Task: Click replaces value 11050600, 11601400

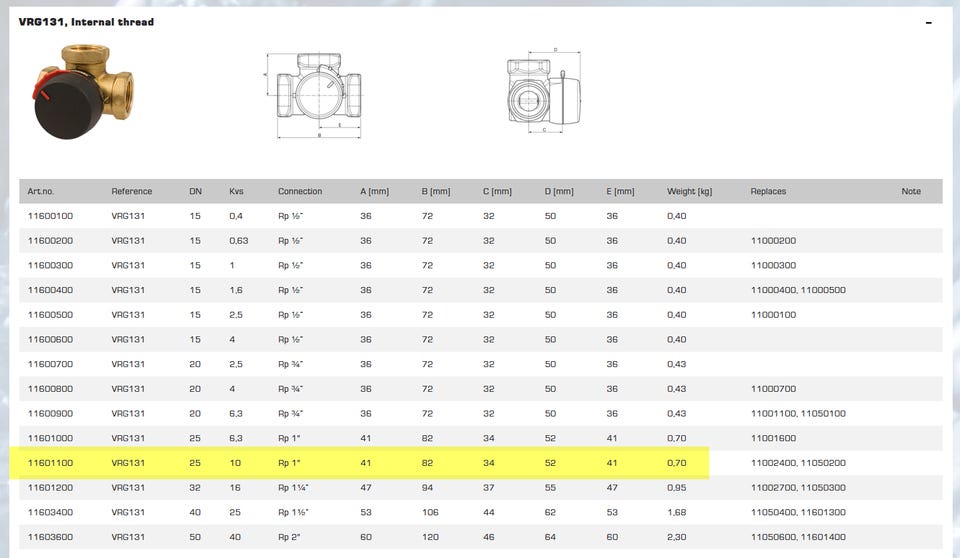Action: click(798, 537)
